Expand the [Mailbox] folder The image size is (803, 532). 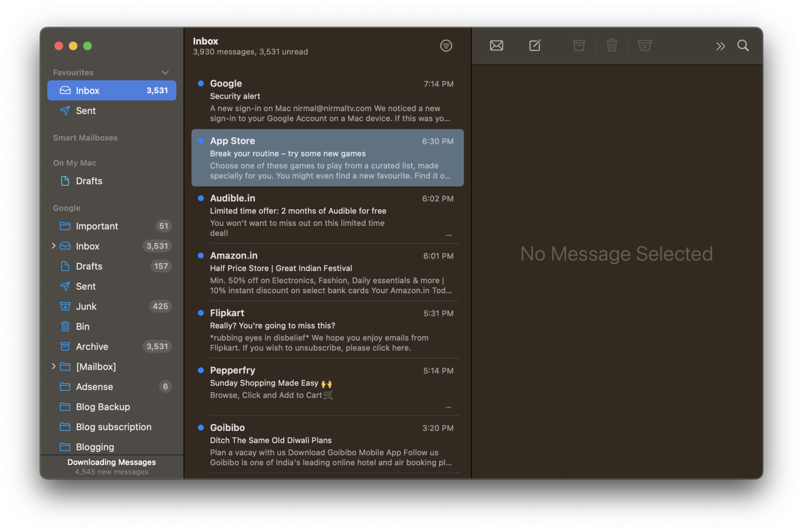coord(54,366)
